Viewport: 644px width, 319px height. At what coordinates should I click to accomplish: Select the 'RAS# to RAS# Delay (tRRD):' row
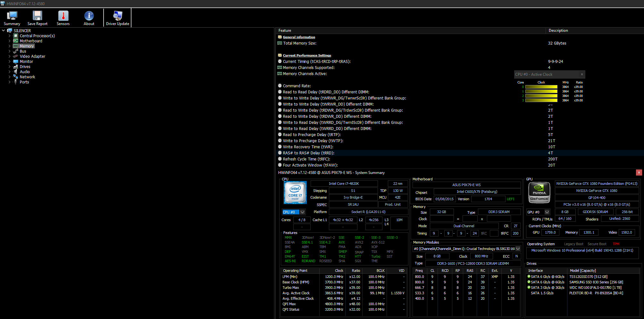(460, 153)
